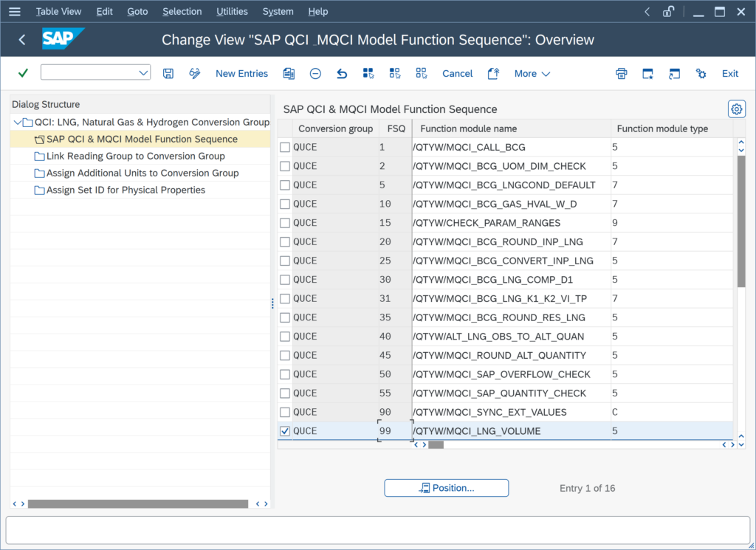This screenshot has width=756, height=550.
Task: Check the SYNC_EXT_VALUES row checkbox
Action: [x=285, y=412]
